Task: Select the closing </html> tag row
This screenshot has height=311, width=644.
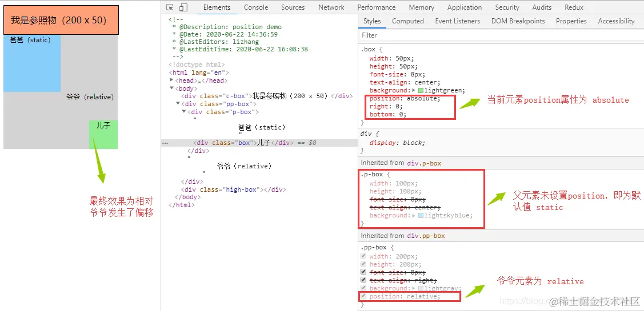Action: (182, 205)
